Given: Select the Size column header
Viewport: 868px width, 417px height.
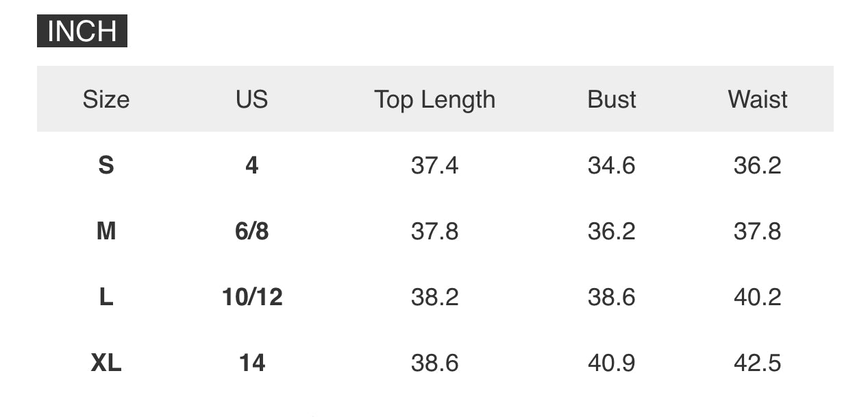Looking at the screenshot, I should [x=106, y=99].
